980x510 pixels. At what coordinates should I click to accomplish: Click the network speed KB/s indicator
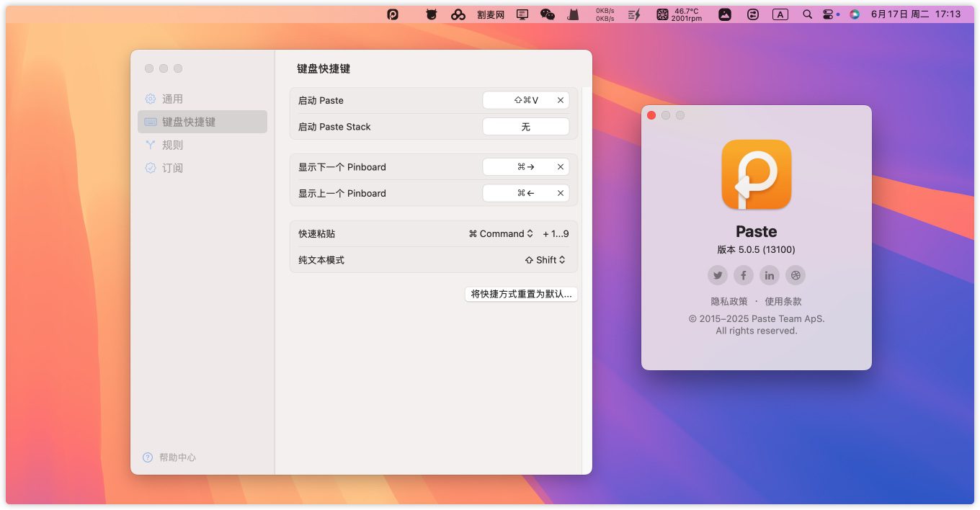click(x=605, y=14)
